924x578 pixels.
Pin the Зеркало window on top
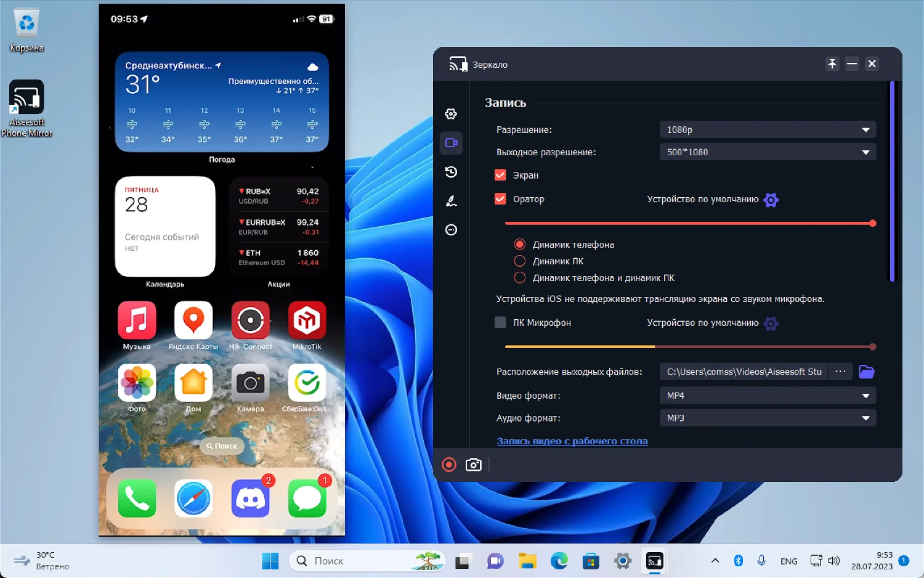tap(832, 63)
